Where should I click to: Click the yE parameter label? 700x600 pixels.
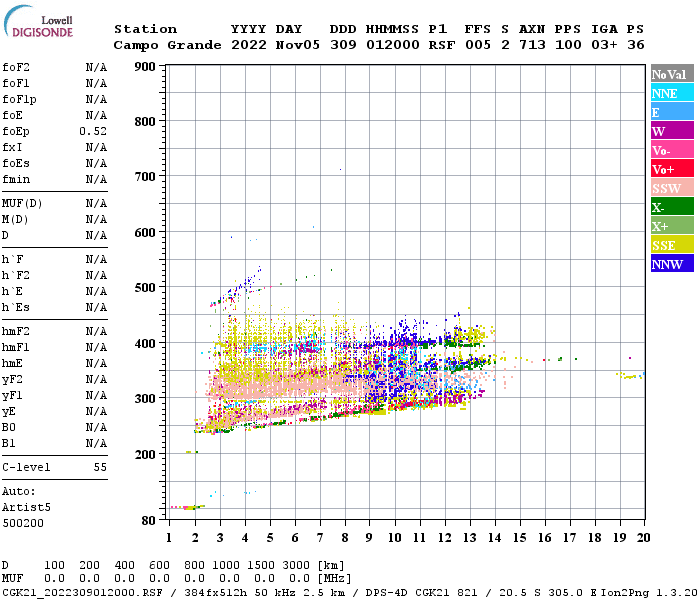(9, 412)
